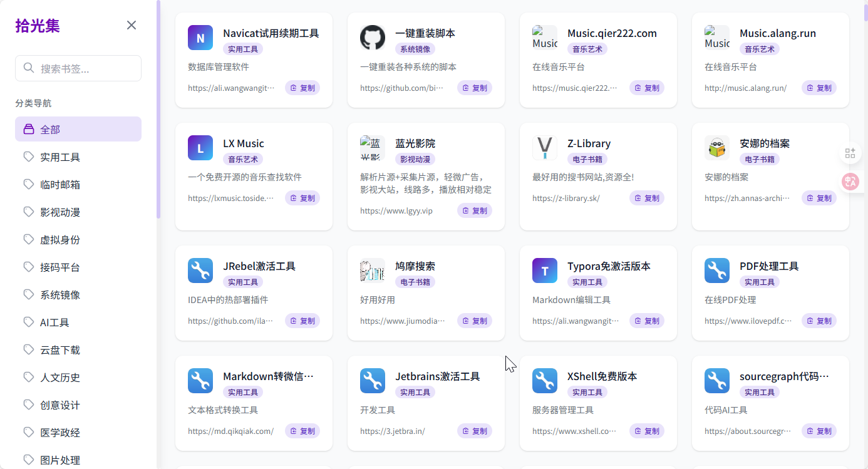The height and width of the screenshot is (469, 868).
Task: Open the 临时邮箱 category
Action: pos(78,184)
